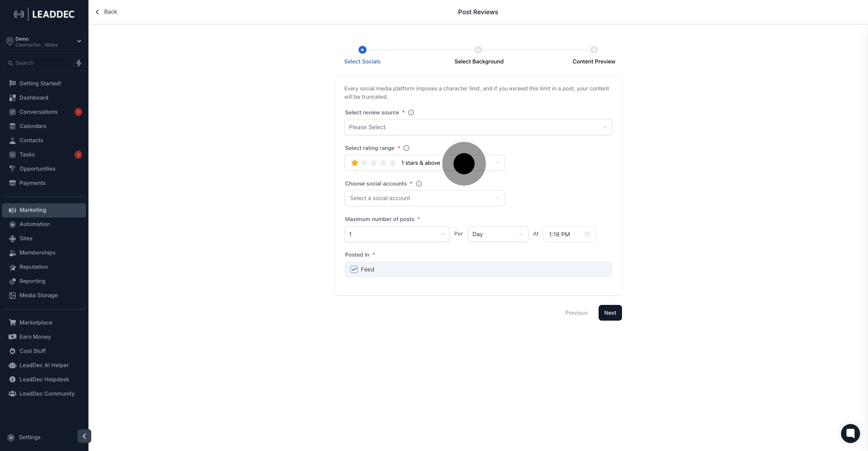The height and width of the screenshot is (451, 868).
Task: Open the Dashboard menu item
Action: (x=44, y=98)
